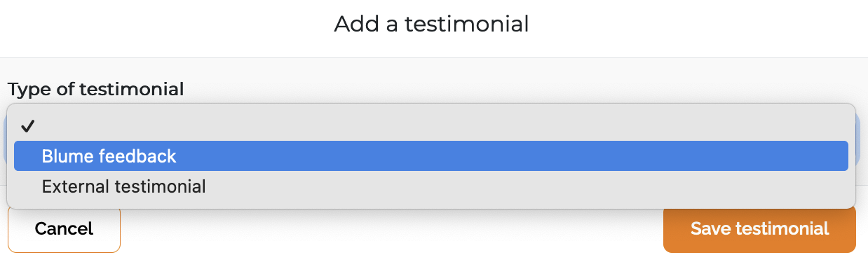This screenshot has height=262, width=868.
Task: Submit the form via Save testimonial
Action: pos(759,228)
